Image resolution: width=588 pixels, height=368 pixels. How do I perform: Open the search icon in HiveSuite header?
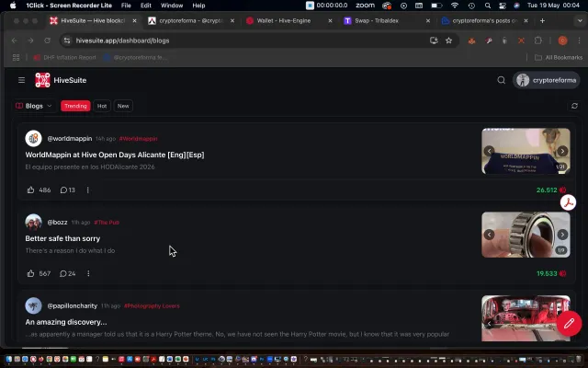(x=501, y=80)
